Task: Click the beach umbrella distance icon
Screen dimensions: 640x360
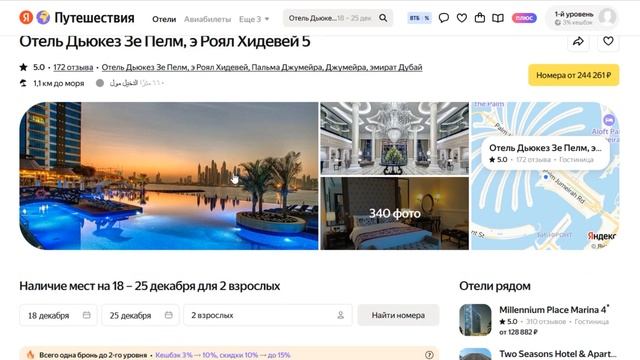Action: coord(23,83)
